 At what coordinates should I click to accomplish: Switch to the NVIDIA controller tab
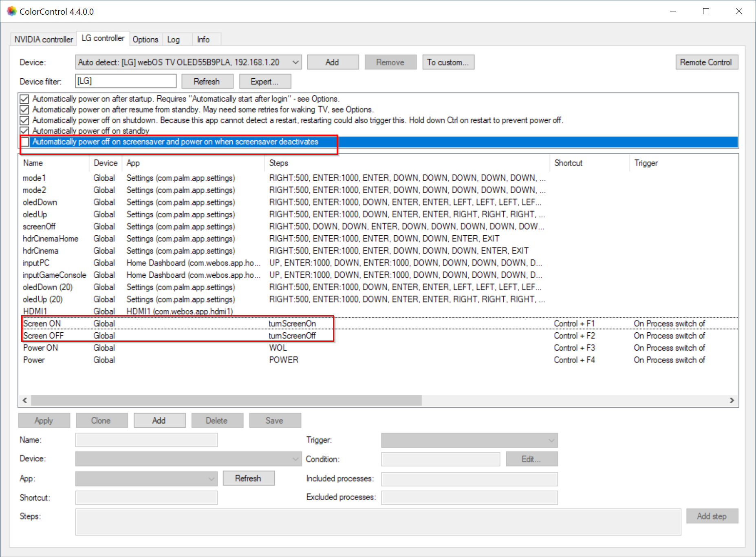(x=44, y=39)
